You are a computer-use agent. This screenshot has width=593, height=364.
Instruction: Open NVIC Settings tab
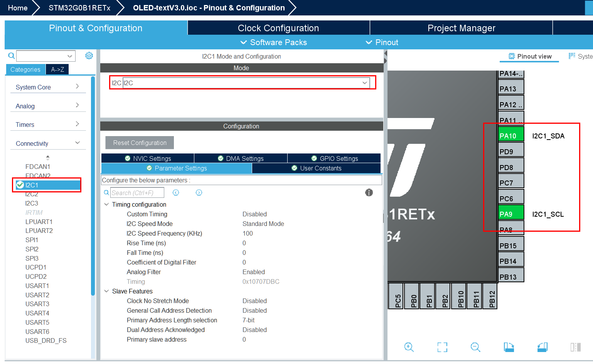coord(148,158)
